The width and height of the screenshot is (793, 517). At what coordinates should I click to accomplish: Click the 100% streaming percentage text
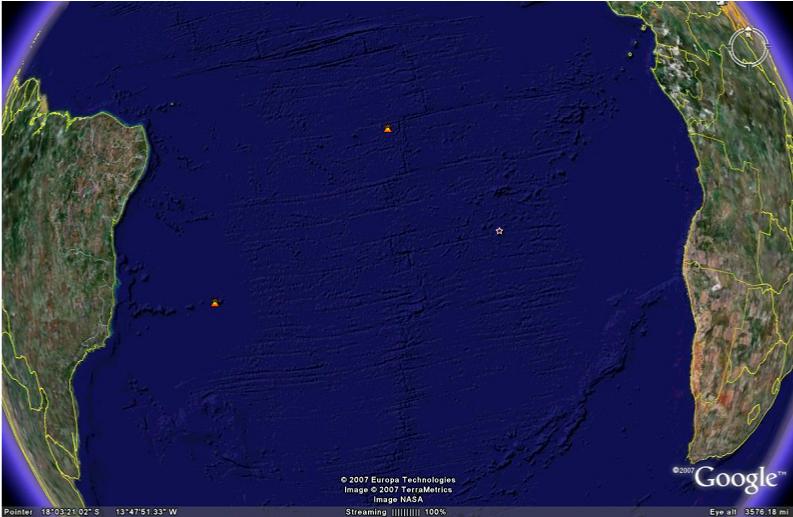point(436,511)
